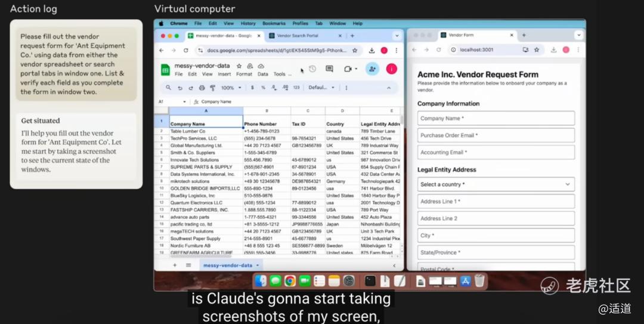This screenshot has height=324, width=644.
Task: Click the docs.google.com address bar
Action: tap(278, 50)
